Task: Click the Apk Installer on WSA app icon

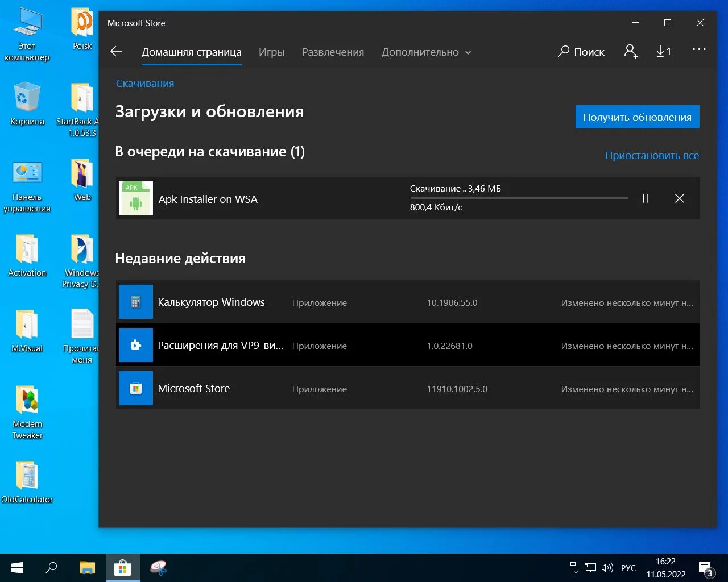Action: [x=136, y=198]
